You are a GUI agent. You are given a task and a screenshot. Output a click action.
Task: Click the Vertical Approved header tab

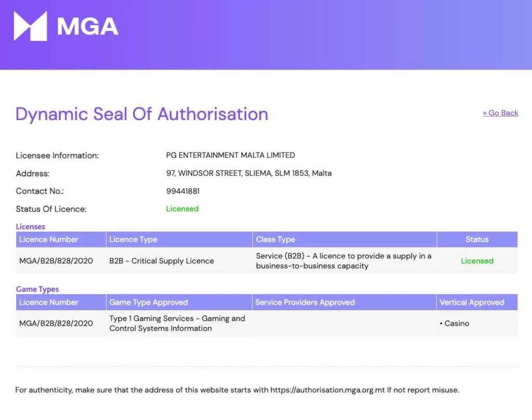click(x=473, y=302)
